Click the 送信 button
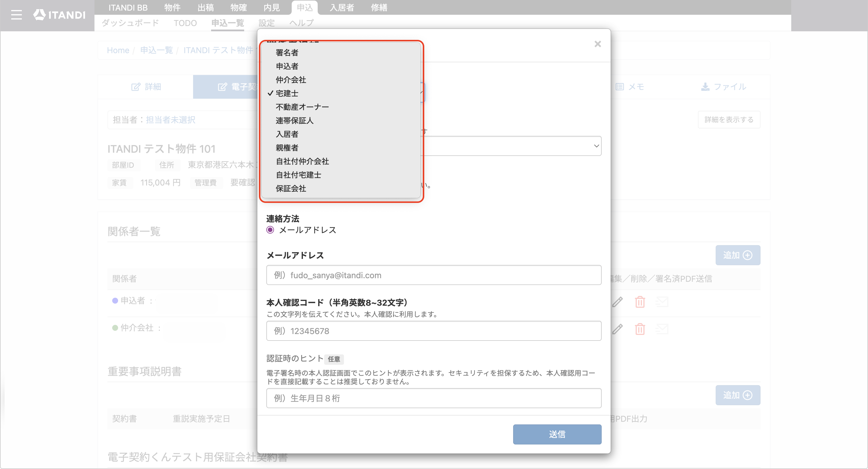The image size is (868, 469). [x=557, y=434]
